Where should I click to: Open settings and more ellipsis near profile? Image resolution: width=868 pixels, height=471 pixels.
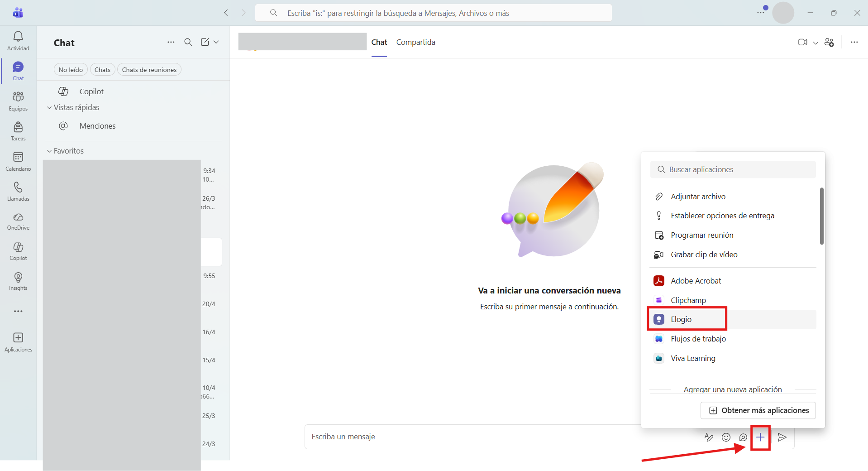click(x=761, y=13)
